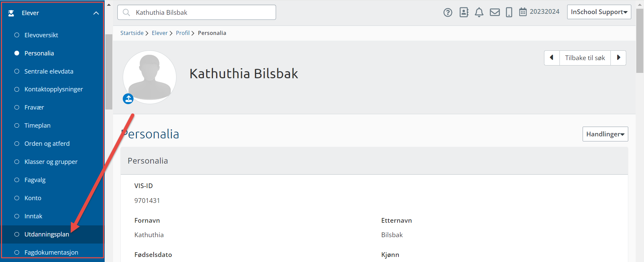Viewport: 644px width, 262px height.
Task: Click Tilbake til søk button
Action: click(585, 58)
